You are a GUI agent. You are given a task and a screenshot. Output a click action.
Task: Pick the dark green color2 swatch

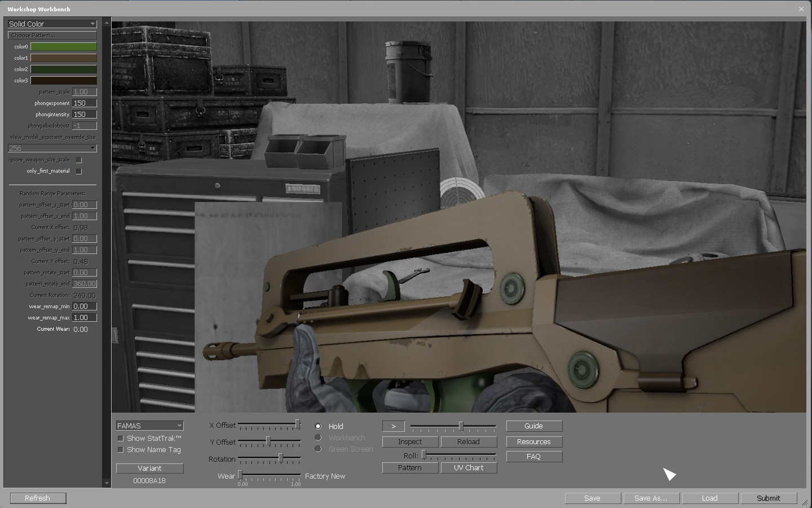(64, 69)
